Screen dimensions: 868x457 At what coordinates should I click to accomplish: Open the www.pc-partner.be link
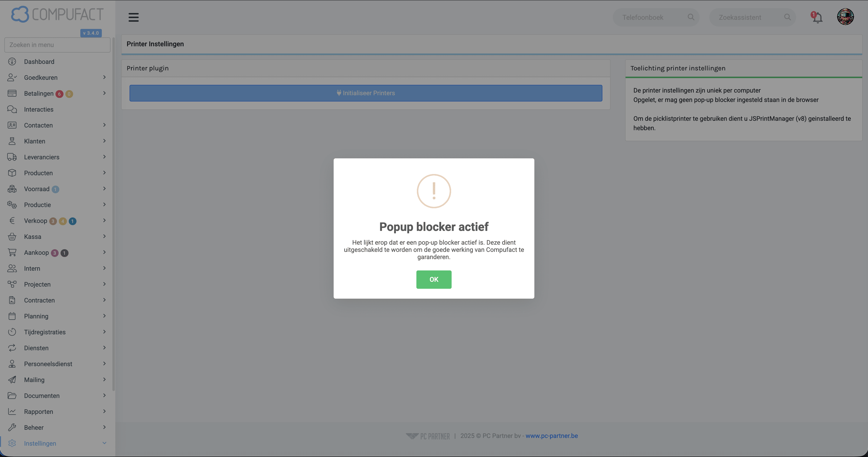[551, 436]
